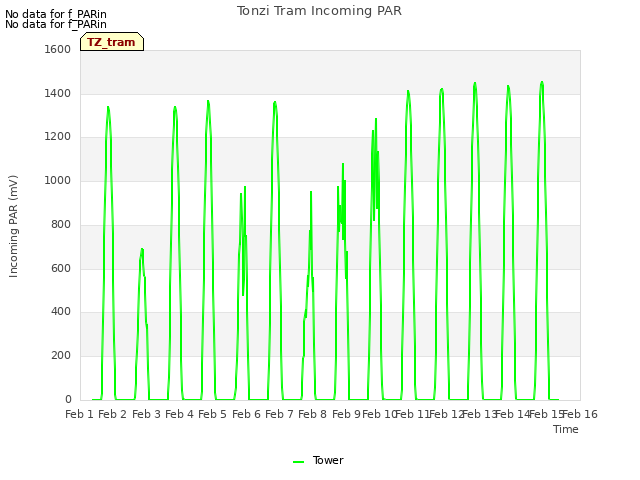Screen dimensions: 640x480
Task: Click the Feb 4 x-axis label
Action: (179, 414)
